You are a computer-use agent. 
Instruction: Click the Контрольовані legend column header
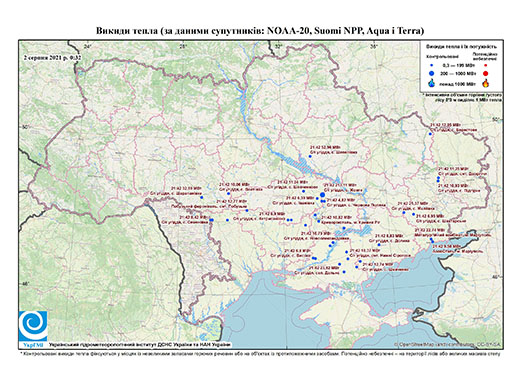tap(443, 56)
